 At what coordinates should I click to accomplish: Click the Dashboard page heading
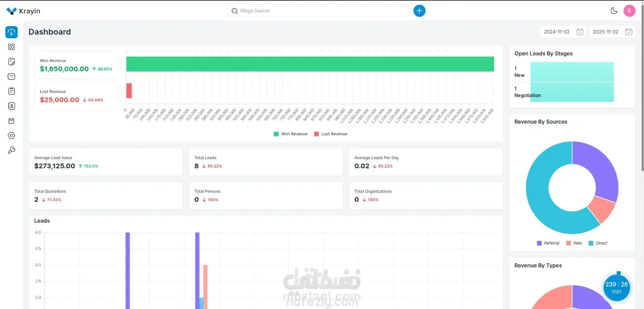pyautogui.click(x=50, y=32)
